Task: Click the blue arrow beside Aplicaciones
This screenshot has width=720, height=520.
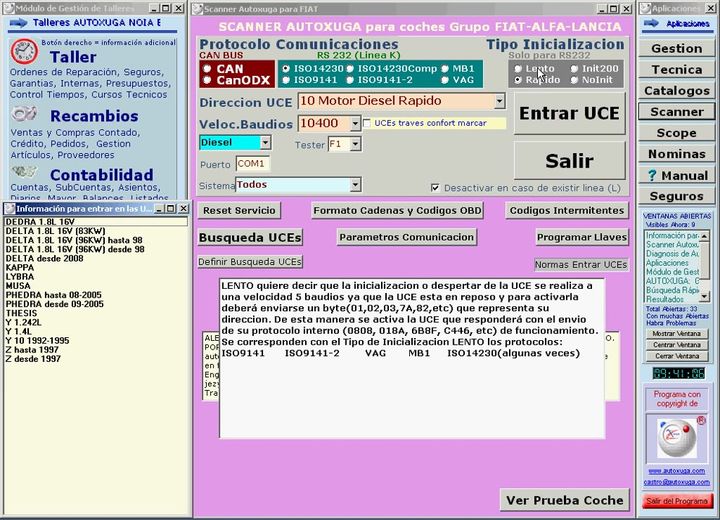Action: (x=651, y=23)
